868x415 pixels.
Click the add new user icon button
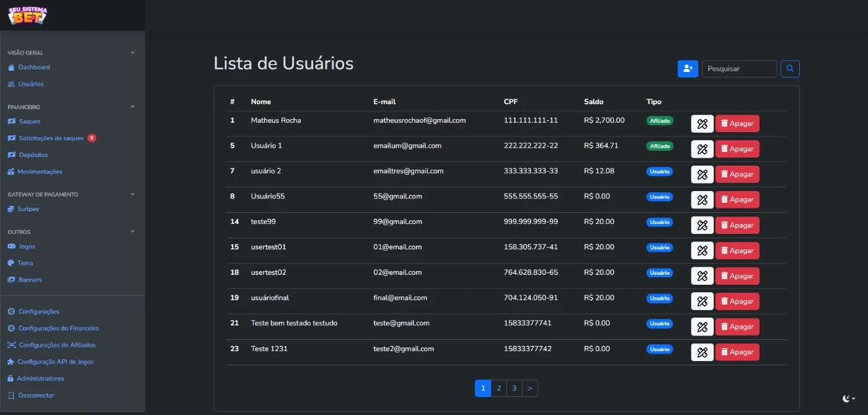click(688, 69)
